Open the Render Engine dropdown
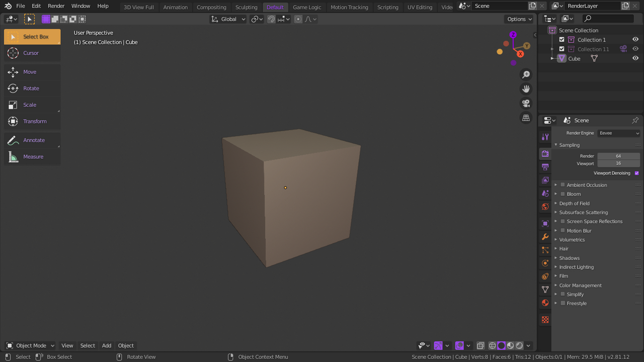Screen dimensions: 644x362 [619, 133]
